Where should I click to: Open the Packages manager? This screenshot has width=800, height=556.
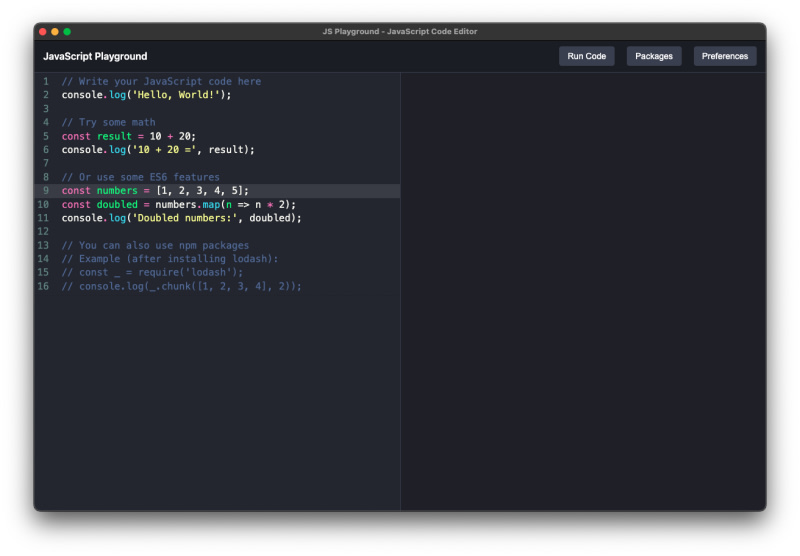[654, 56]
